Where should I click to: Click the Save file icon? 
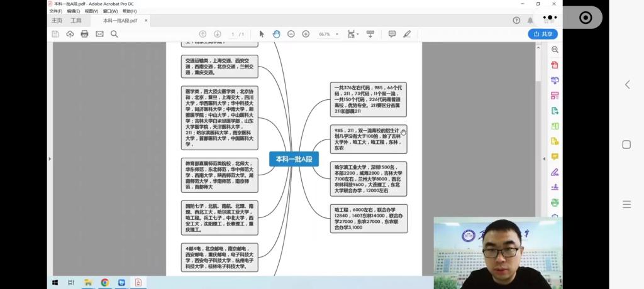point(55,34)
